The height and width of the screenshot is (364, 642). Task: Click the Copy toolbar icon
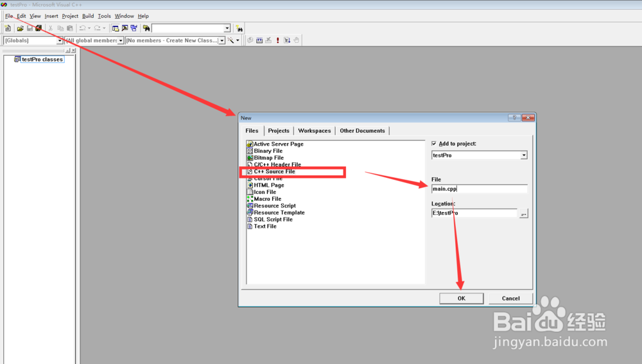60,28
